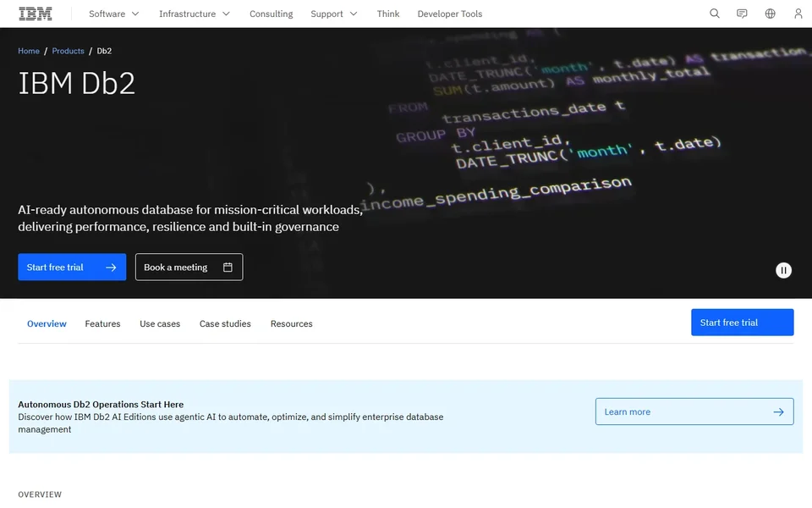Click Start free trial in hero
This screenshot has height=508, width=812.
(x=72, y=267)
